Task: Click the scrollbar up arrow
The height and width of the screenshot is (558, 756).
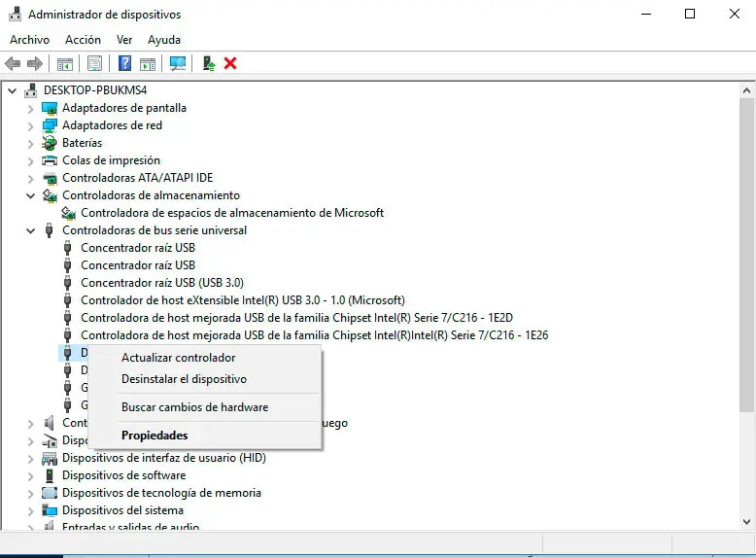Action: pyautogui.click(x=746, y=90)
